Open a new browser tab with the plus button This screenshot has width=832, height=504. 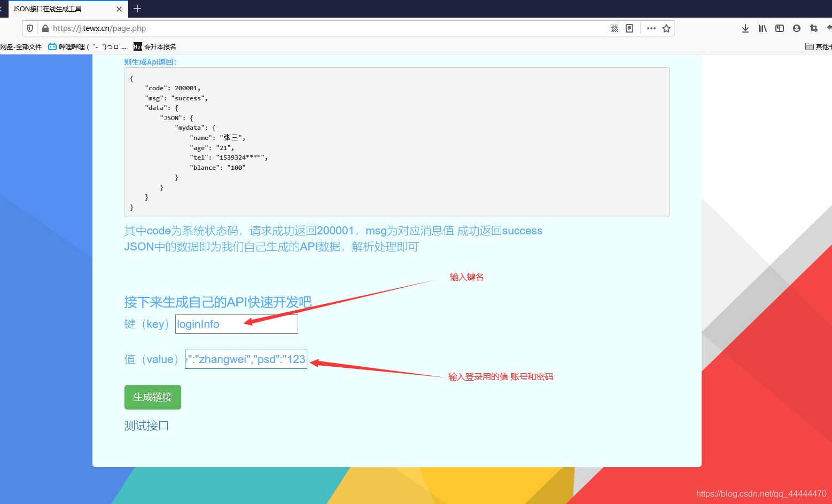point(137,9)
